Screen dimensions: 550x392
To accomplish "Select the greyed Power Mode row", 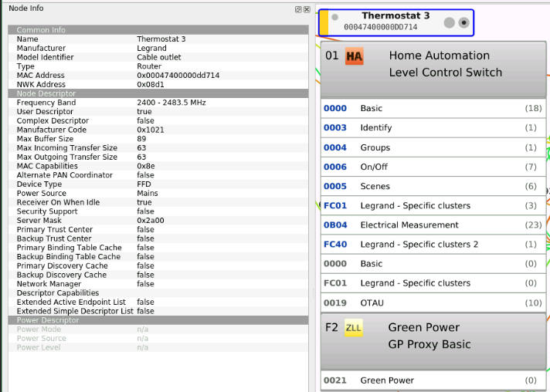I will point(158,329).
